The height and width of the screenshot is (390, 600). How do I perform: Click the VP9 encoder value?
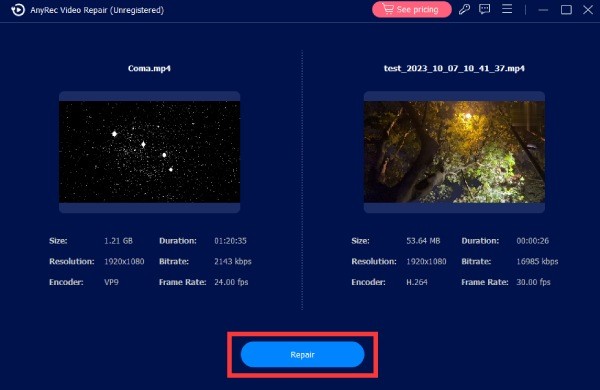pyautogui.click(x=111, y=282)
